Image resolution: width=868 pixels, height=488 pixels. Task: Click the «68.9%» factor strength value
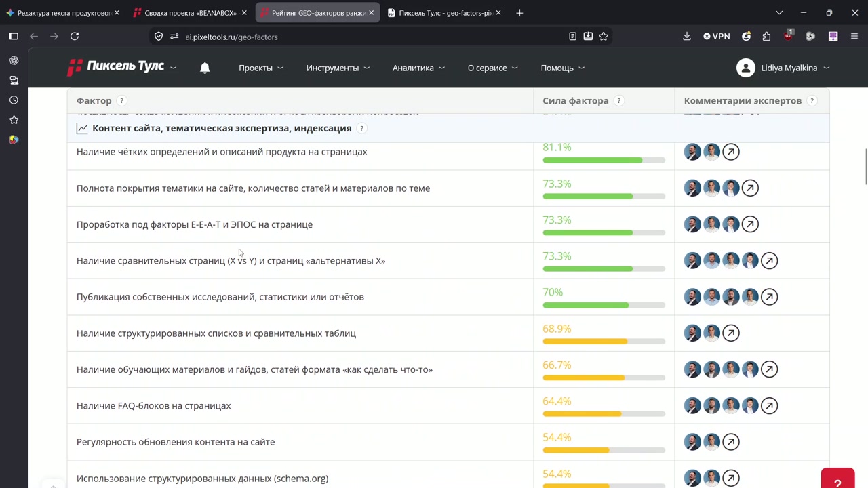(x=557, y=329)
